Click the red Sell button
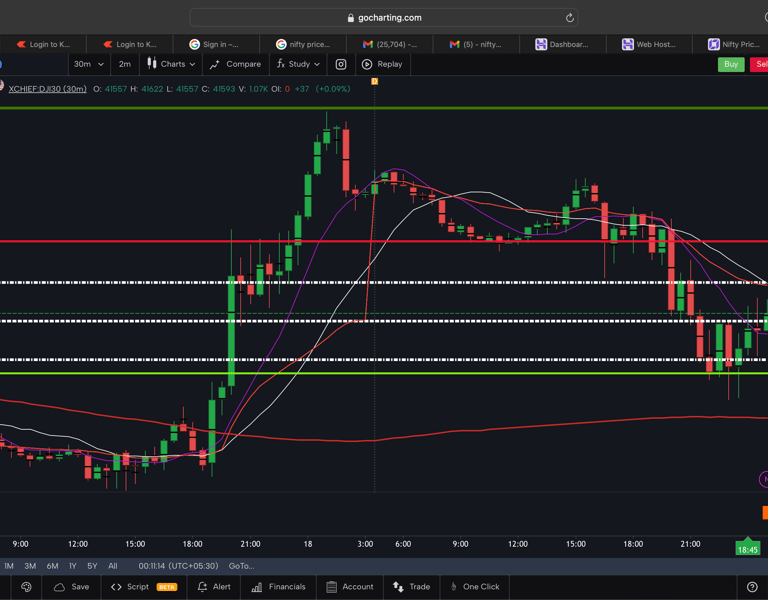The height and width of the screenshot is (600, 768). pyautogui.click(x=759, y=64)
